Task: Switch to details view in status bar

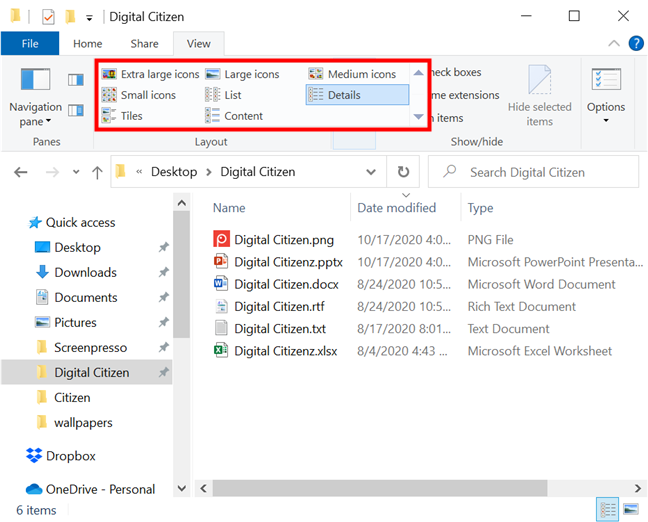Action: (x=608, y=510)
